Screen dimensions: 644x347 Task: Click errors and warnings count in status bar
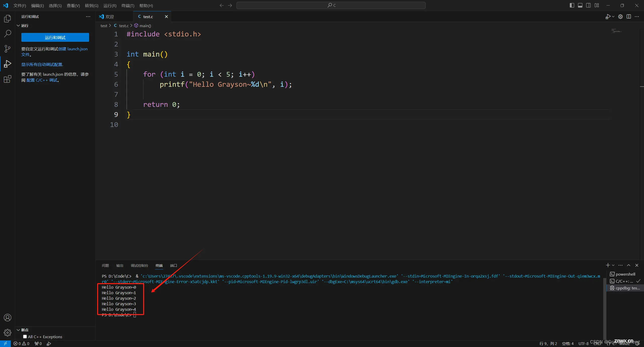tap(21, 343)
